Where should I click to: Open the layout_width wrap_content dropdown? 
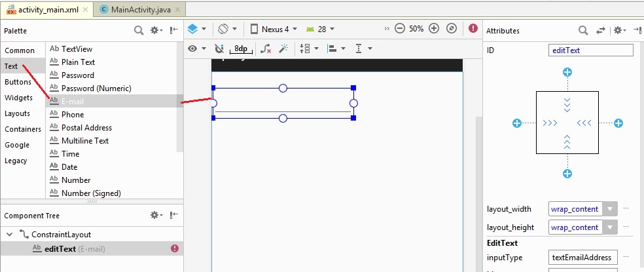tap(610, 209)
